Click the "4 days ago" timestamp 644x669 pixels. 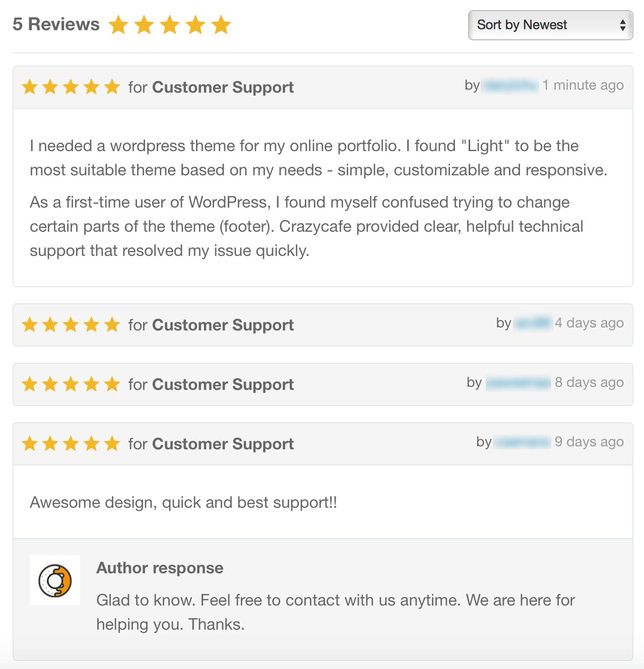tap(589, 323)
